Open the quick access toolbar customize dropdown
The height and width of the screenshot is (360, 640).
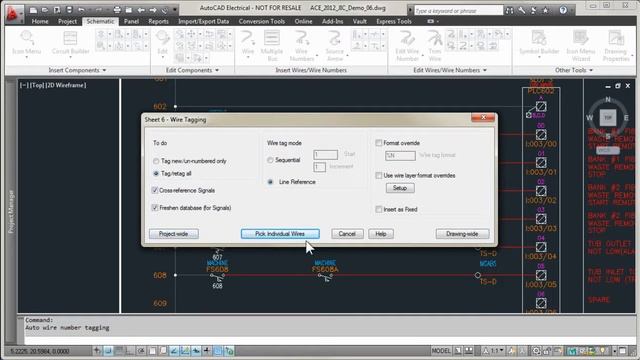(175, 10)
